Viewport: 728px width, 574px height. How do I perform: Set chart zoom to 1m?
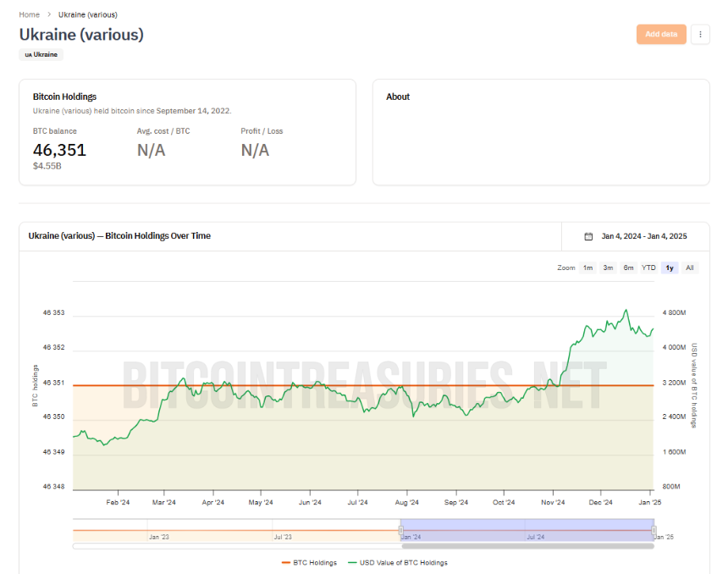(x=587, y=268)
